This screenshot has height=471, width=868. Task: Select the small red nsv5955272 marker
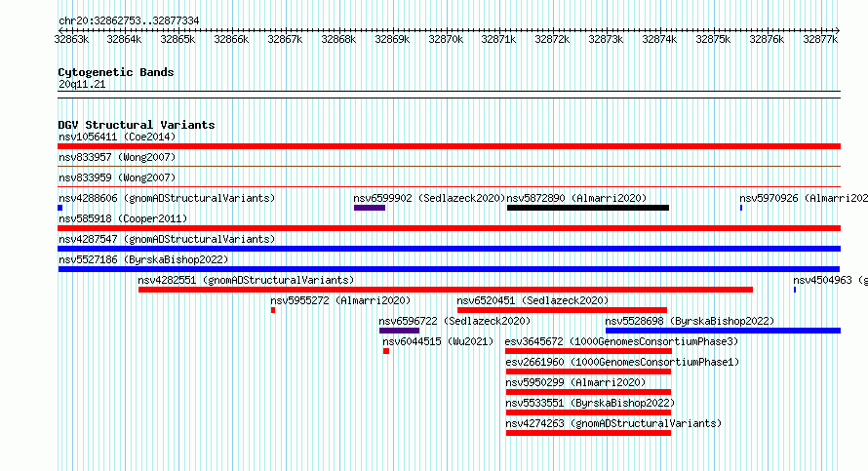[273, 310]
